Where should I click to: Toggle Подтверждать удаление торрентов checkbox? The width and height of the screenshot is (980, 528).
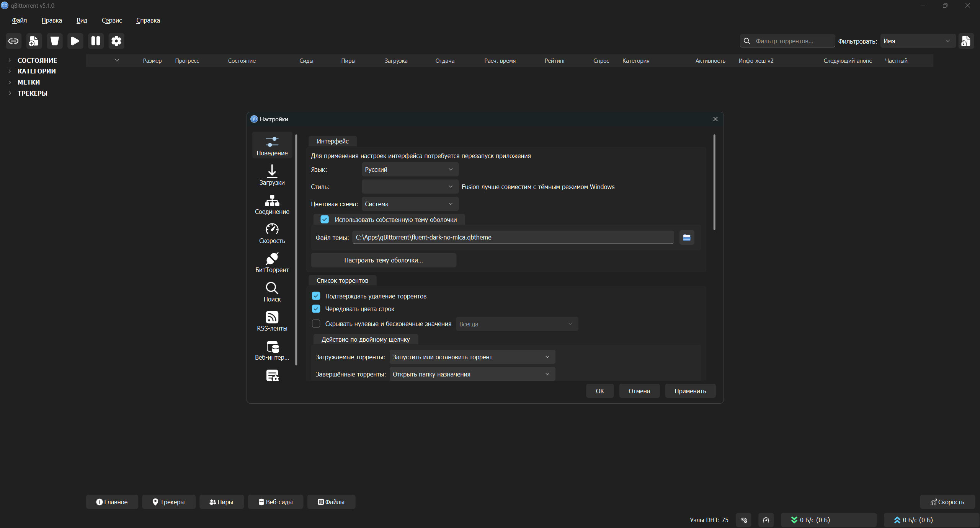point(316,296)
